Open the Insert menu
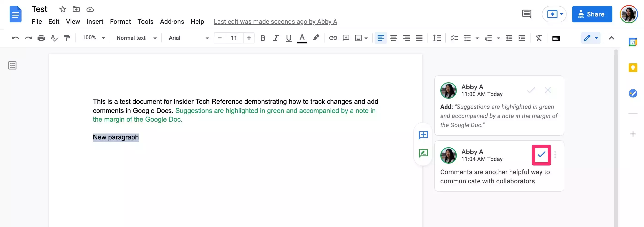This screenshot has width=644, height=227. point(95,22)
